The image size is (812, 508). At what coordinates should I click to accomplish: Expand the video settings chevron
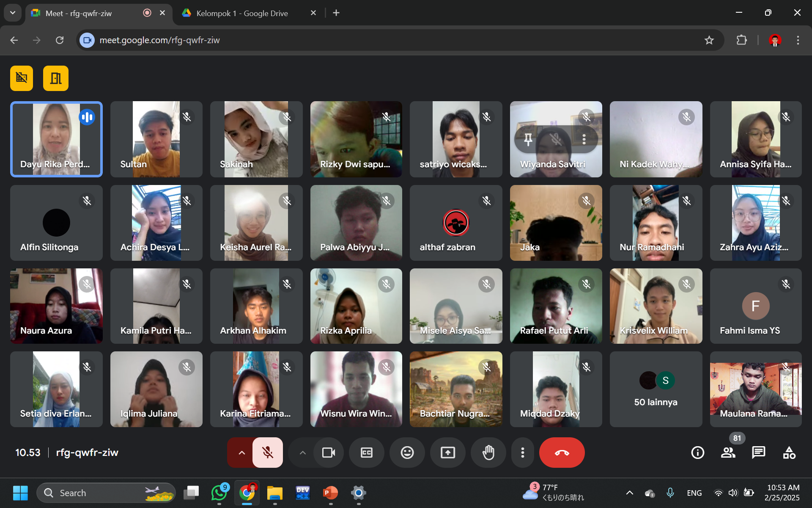[302, 453]
